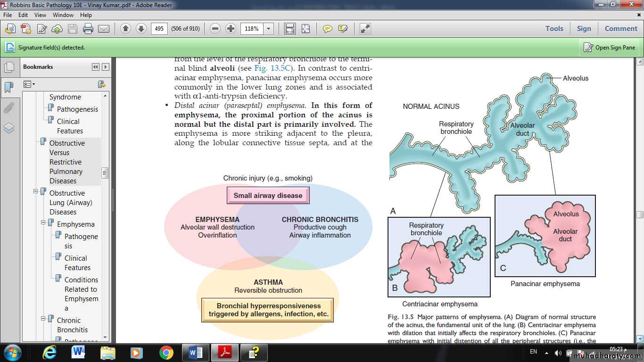Go to the next page arrow
Viewport: 644px width, 362px height.
click(x=141, y=29)
